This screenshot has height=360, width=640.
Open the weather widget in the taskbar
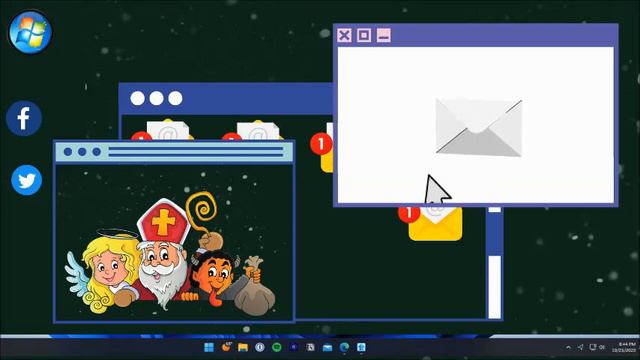226,347
